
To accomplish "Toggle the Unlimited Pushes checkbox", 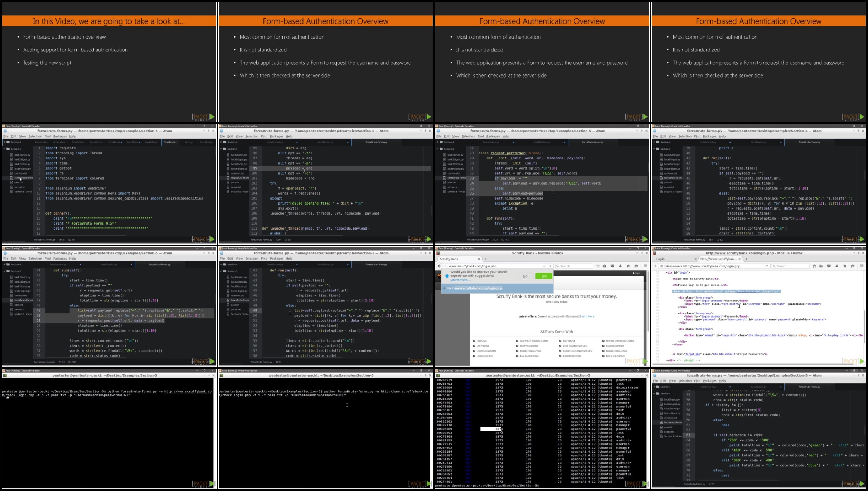I will (474, 356).
